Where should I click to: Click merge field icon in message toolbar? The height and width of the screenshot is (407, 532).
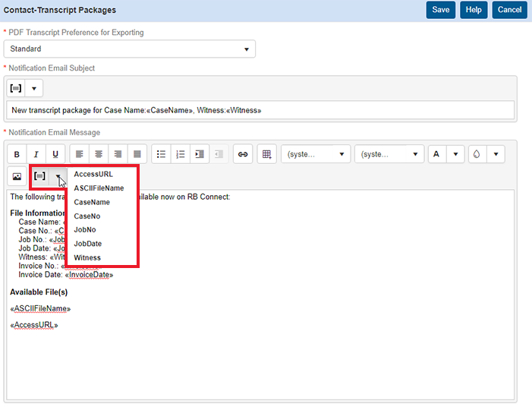point(39,176)
